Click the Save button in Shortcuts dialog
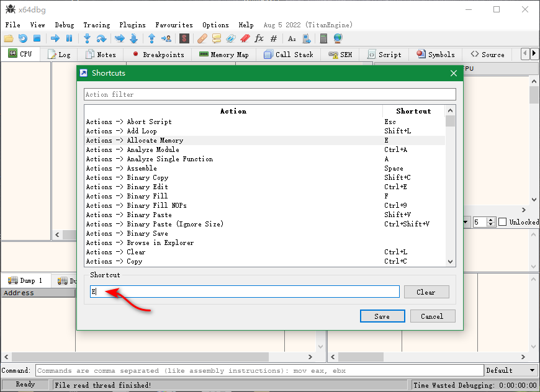 382,316
